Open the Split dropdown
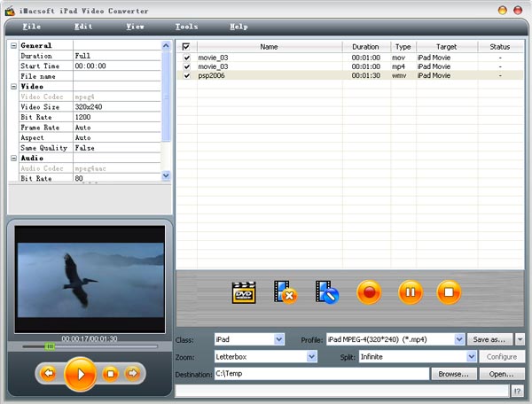The image size is (532, 404). point(471,356)
